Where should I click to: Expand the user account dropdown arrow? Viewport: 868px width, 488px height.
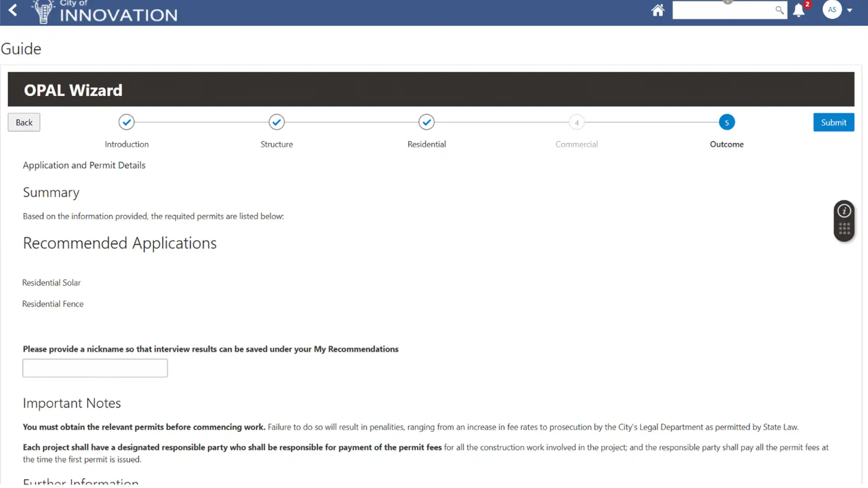tap(850, 10)
